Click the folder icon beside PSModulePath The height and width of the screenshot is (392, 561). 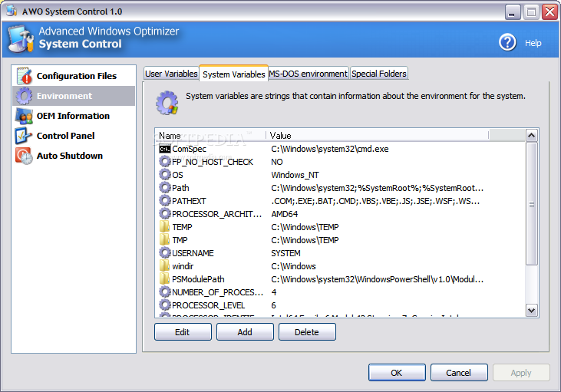(164, 279)
